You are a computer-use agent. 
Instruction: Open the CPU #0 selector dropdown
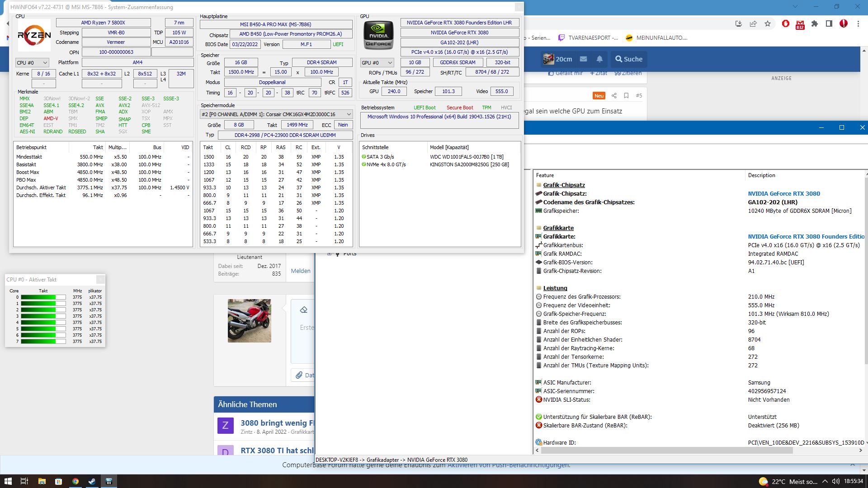[32, 63]
